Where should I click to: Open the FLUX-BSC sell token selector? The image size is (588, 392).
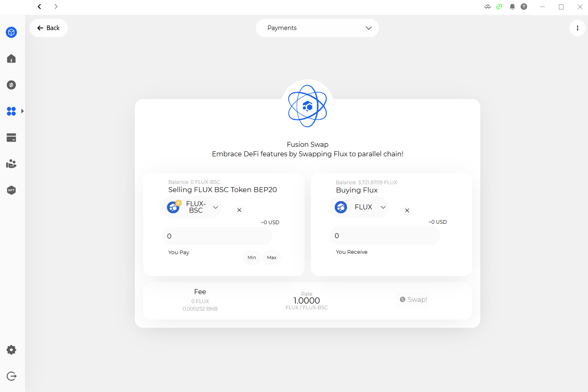tap(192, 207)
